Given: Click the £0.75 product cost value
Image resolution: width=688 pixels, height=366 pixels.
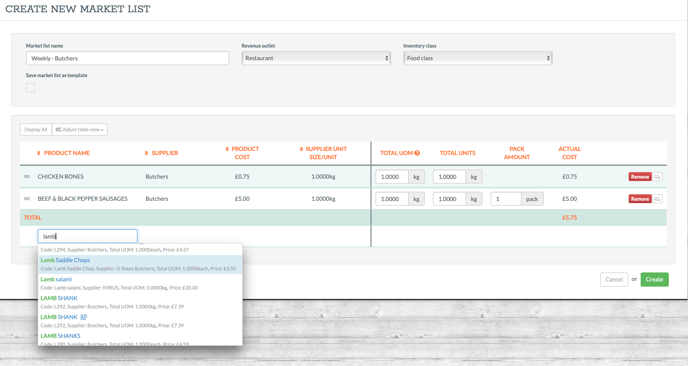Looking at the screenshot, I should pos(242,176).
